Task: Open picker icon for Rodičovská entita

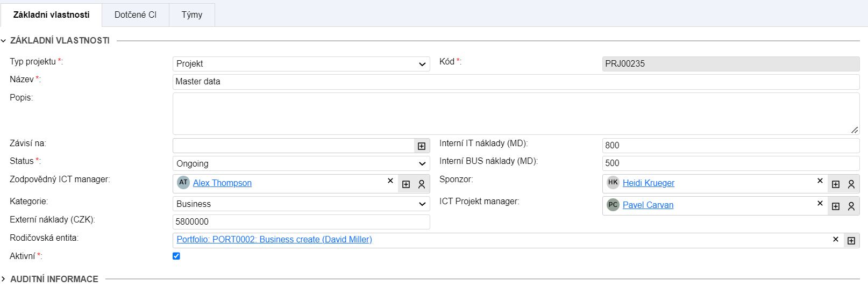Action: coord(851,241)
